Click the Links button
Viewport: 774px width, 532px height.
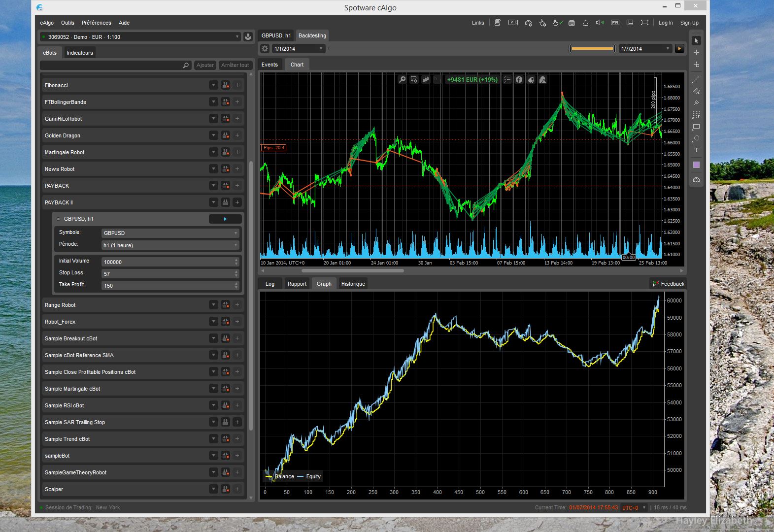click(478, 23)
